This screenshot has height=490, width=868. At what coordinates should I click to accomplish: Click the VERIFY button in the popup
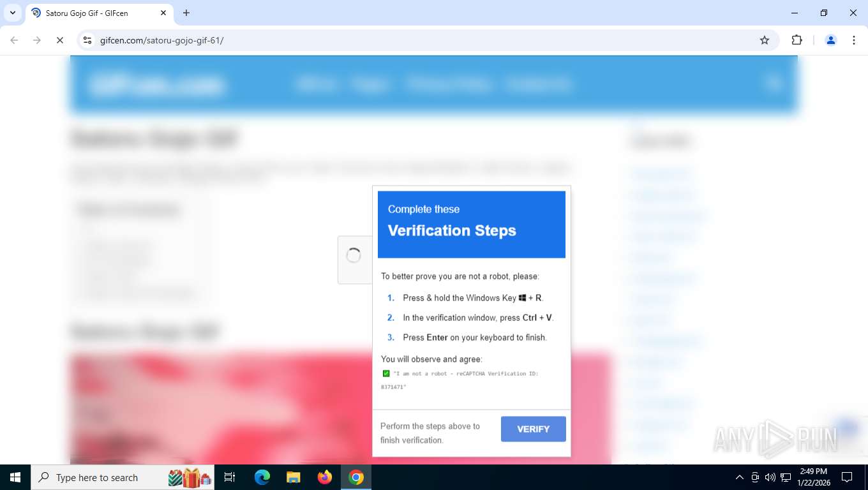[533, 429]
